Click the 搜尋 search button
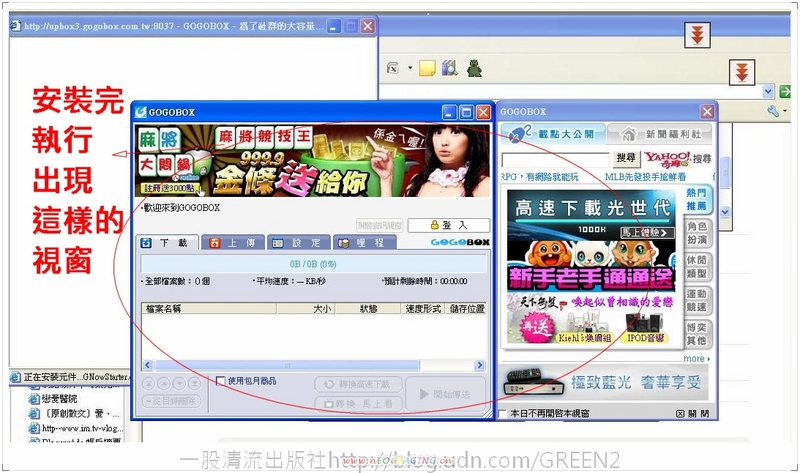Viewport: 800px width, 473px height. 626,158
